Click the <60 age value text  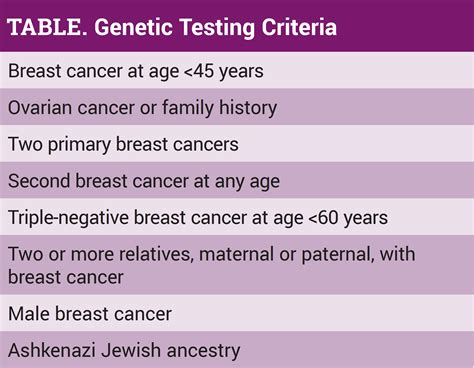(x=323, y=218)
